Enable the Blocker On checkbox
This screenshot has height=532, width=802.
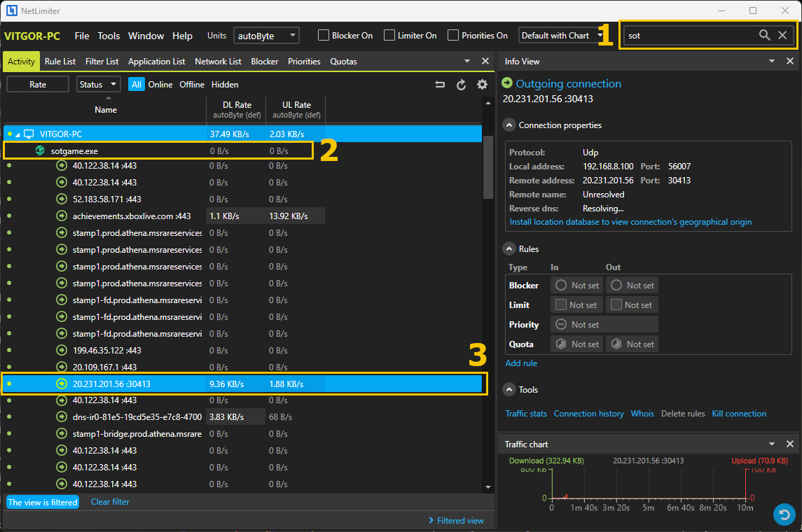pyautogui.click(x=324, y=36)
